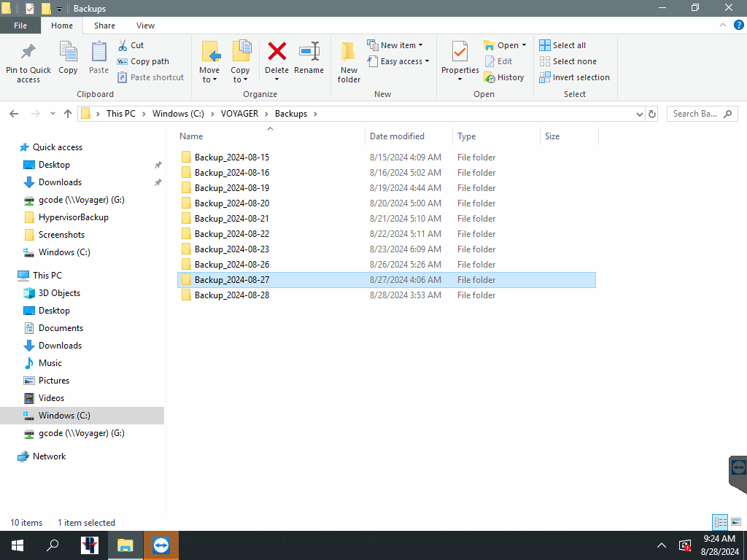Sort by Date modified column header
This screenshot has height=560, width=747.
click(397, 136)
